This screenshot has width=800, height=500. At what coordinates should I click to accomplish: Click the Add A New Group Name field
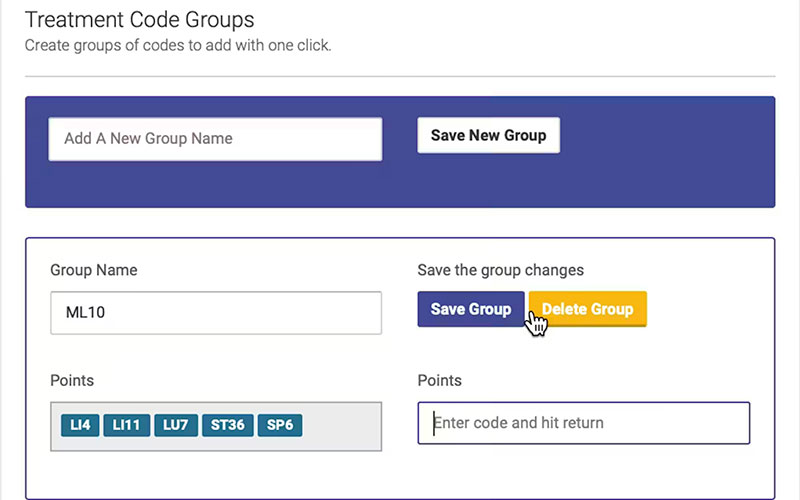215,139
